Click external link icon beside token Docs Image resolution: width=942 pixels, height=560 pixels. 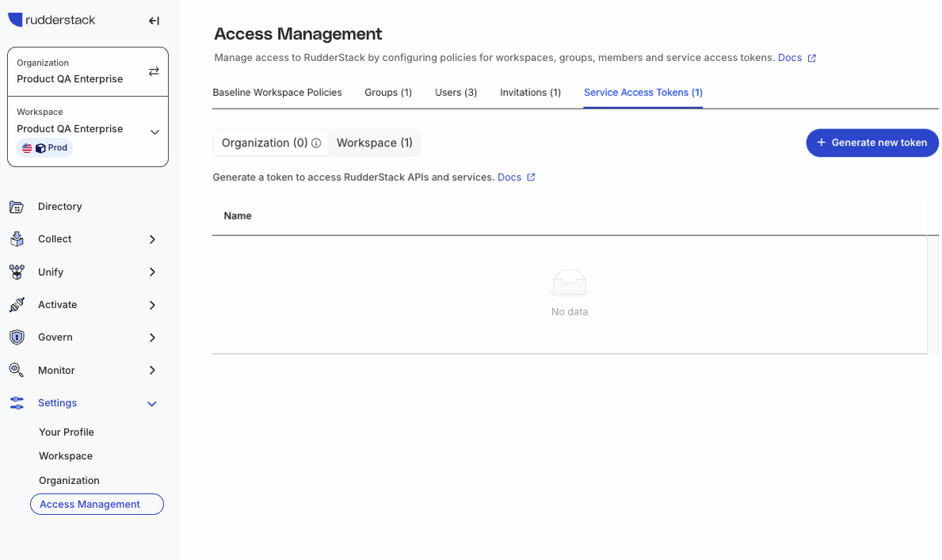531,177
